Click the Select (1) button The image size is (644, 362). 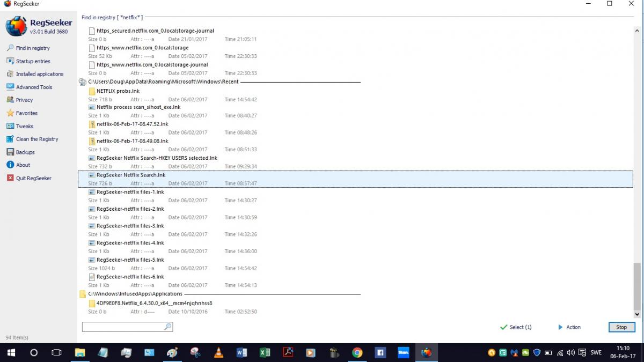(516, 327)
